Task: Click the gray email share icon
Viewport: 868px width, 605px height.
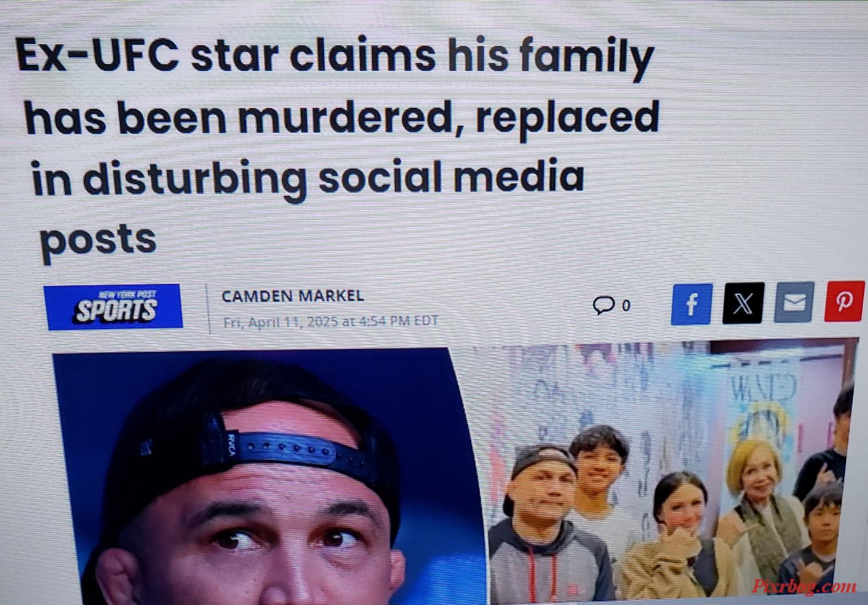Action: (x=794, y=301)
